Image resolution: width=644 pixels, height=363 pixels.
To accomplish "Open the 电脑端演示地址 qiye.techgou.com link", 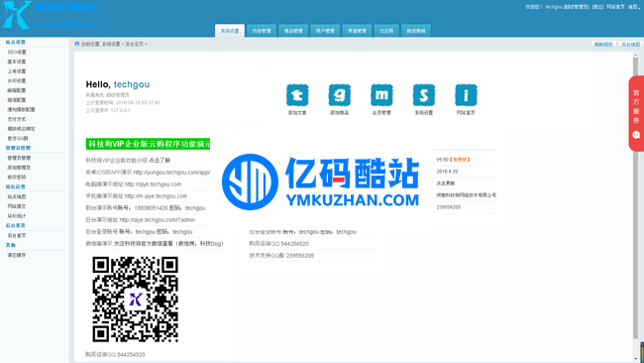I will [153, 184].
